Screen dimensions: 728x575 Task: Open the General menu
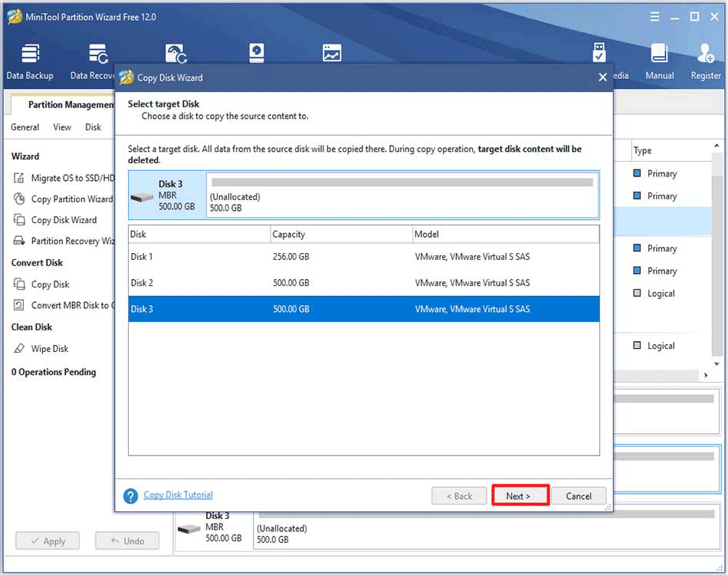click(25, 127)
